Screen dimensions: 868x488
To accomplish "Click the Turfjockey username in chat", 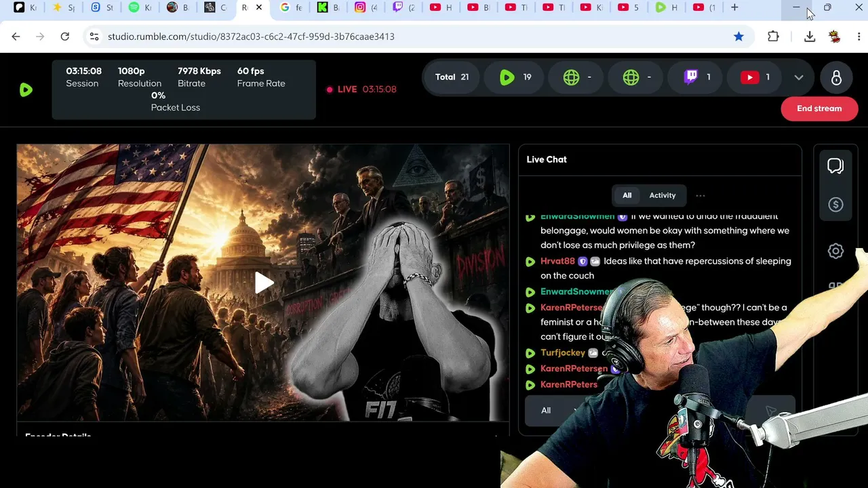I will [563, 352].
